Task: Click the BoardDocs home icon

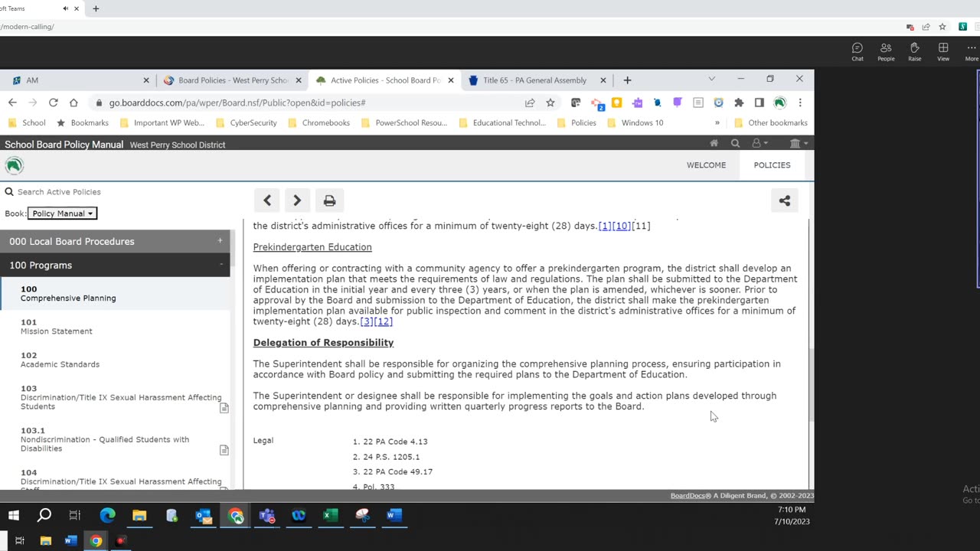Action: coord(714,143)
